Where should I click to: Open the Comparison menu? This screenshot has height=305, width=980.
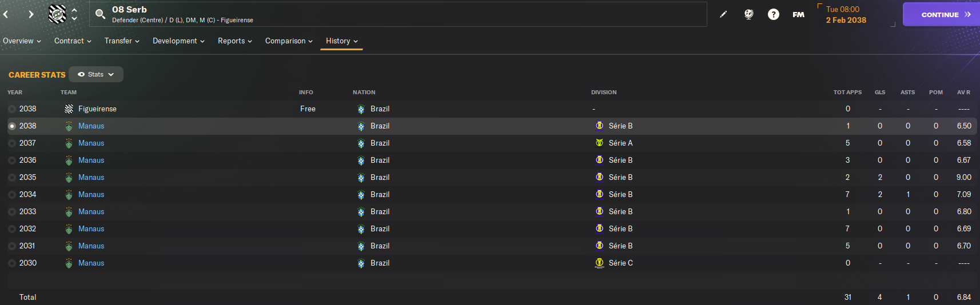pos(289,41)
